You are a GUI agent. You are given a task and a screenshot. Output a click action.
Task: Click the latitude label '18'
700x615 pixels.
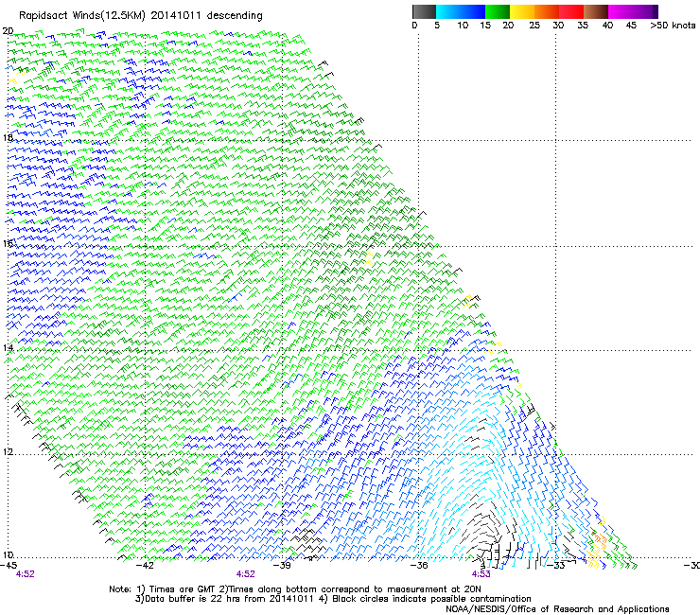click(8, 137)
